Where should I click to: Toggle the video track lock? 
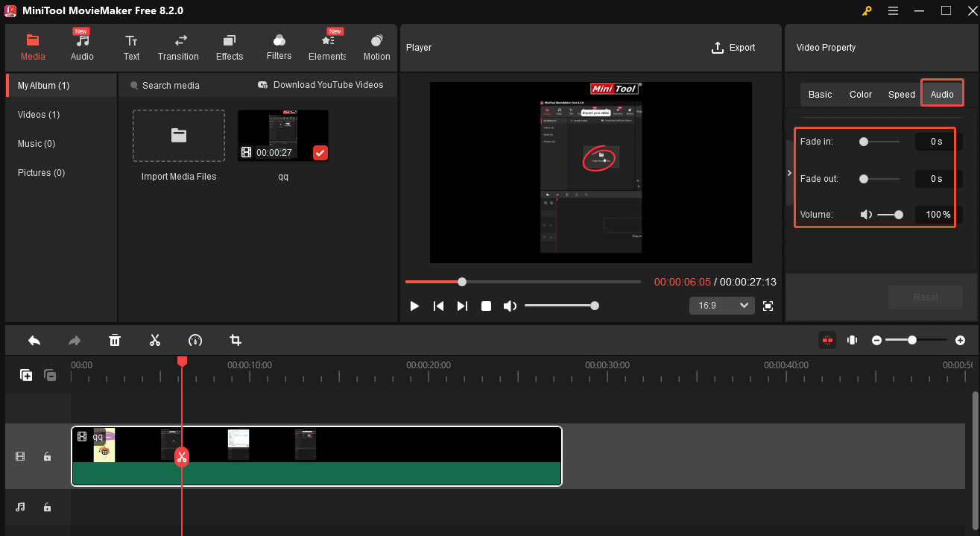tap(47, 456)
